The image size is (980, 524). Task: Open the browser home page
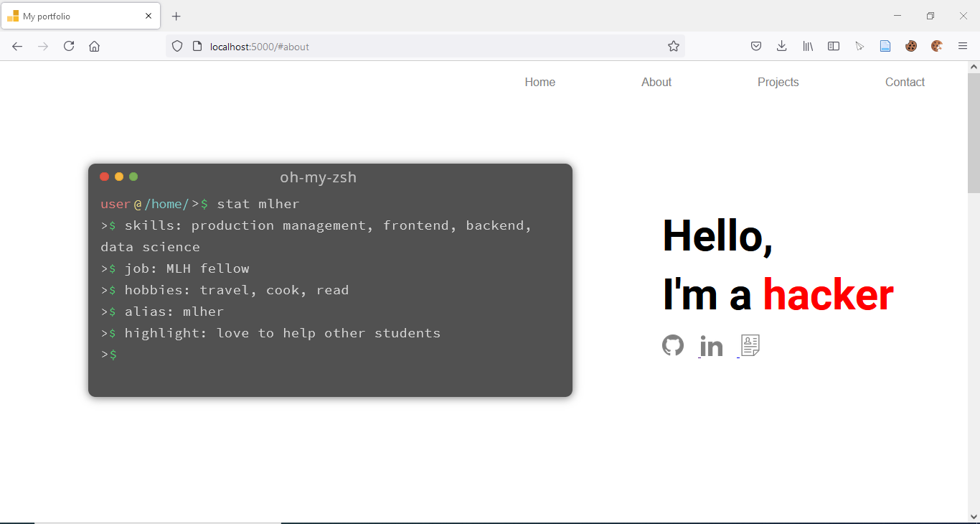94,46
